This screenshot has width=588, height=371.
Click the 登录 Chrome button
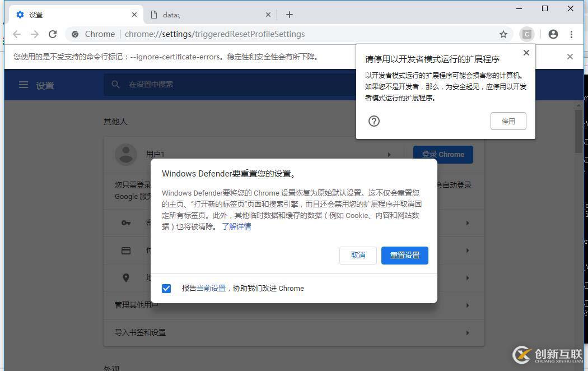443,155
